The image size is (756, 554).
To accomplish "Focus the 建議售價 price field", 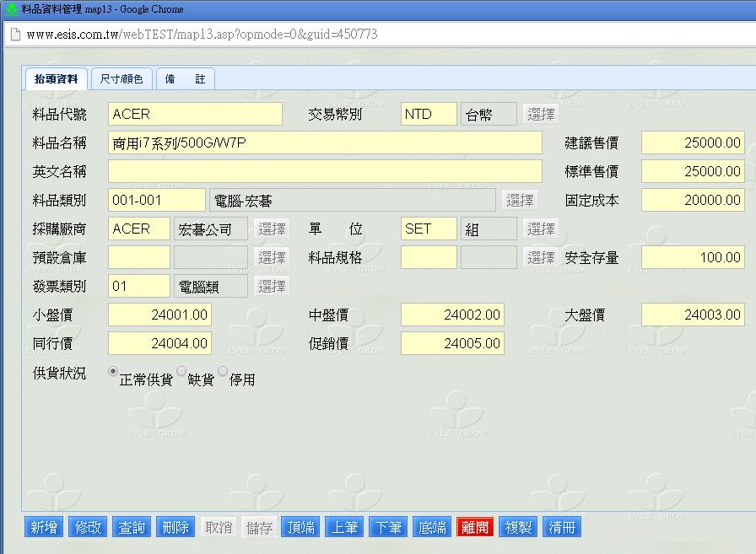I will tap(692, 143).
